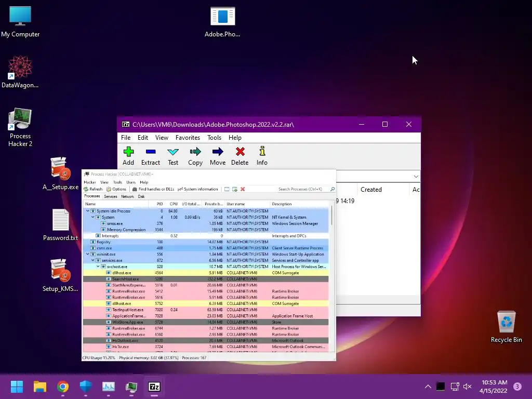
Task: Select the HxTsr.exe process row
Action: pyautogui.click(x=206, y=347)
